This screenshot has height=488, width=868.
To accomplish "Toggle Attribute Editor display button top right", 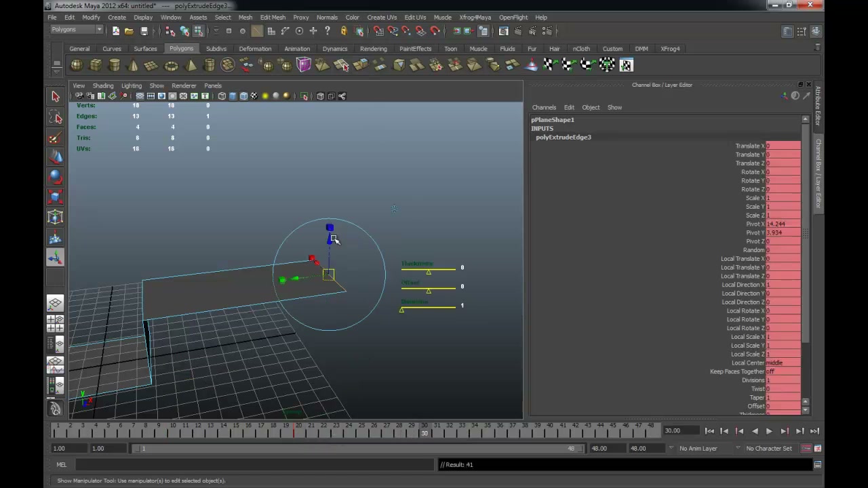I will coord(787,31).
